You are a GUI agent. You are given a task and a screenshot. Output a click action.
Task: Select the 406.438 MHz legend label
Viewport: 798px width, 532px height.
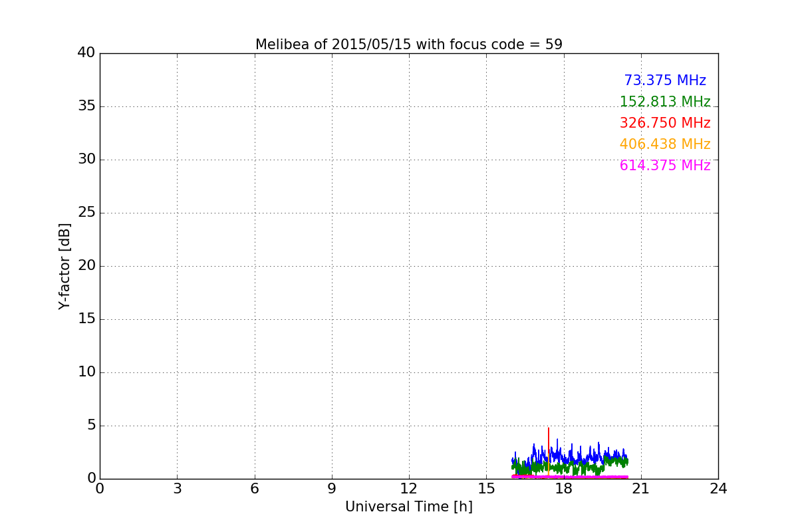[x=665, y=144]
